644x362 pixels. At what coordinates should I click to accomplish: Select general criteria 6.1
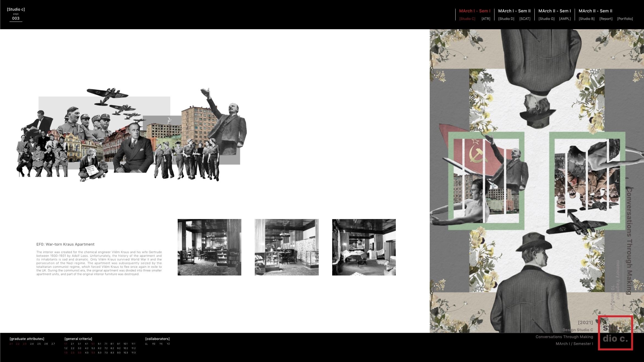pyautogui.click(x=99, y=344)
